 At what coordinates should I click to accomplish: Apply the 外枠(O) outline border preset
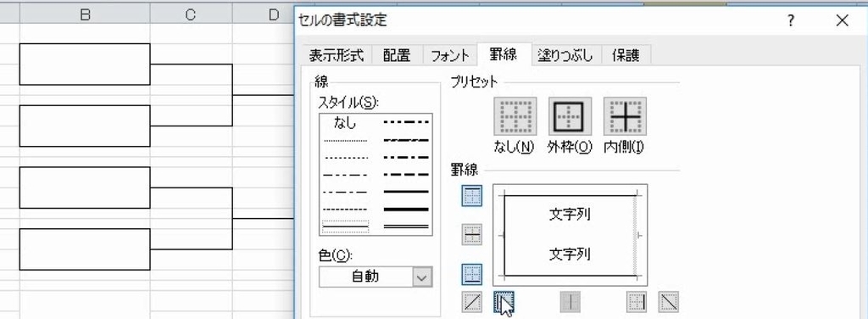(570, 116)
